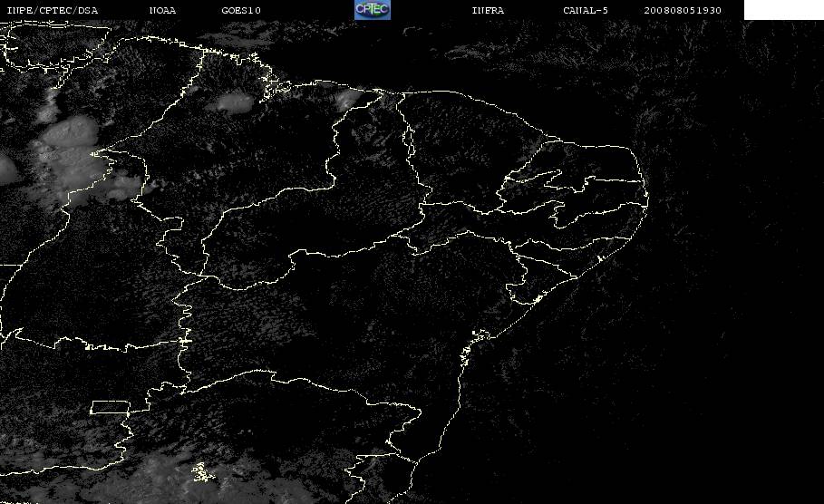Click the white box in the header bar
The image size is (824, 504).
pyautogui.click(x=784, y=10)
